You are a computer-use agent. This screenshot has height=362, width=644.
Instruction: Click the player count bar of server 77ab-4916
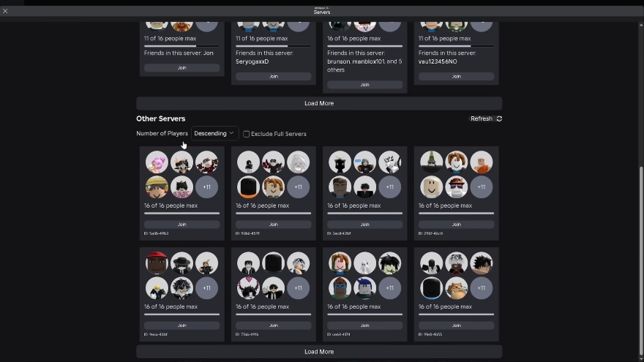tap(273, 314)
